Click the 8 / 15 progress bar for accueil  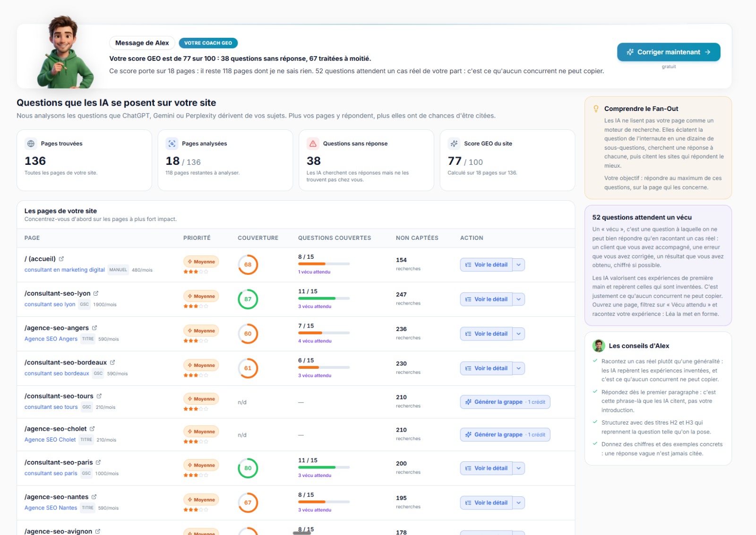click(x=324, y=263)
